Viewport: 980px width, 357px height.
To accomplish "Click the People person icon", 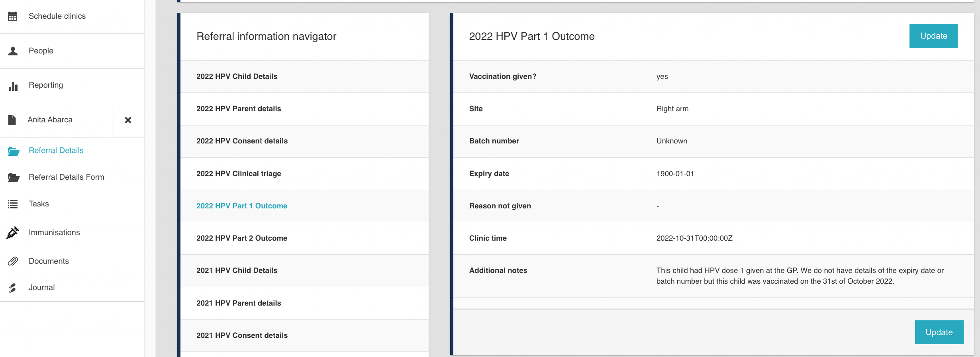I will point(13,51).
